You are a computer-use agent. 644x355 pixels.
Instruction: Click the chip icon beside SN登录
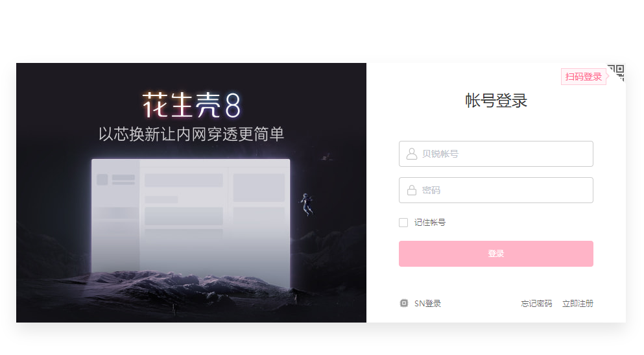click(404, 303)
